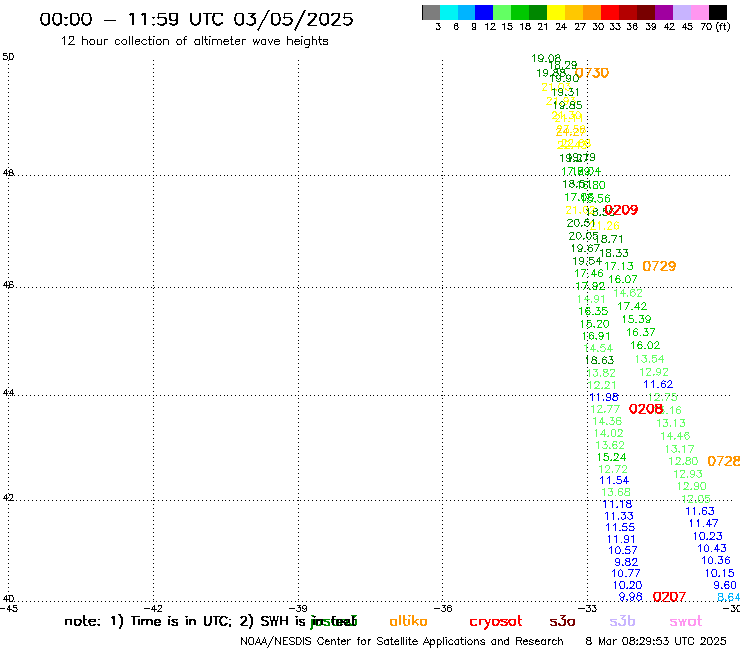Click wave height value 16.91
This screenshot has width=740, height=650.
click(596, 336)
